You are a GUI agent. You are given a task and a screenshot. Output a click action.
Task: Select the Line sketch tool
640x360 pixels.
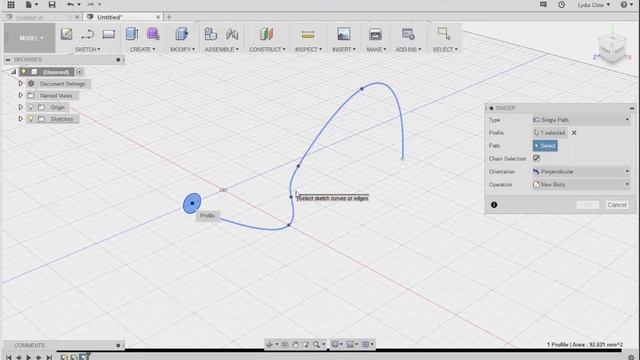pyautogui.click(x=87, y=34)
